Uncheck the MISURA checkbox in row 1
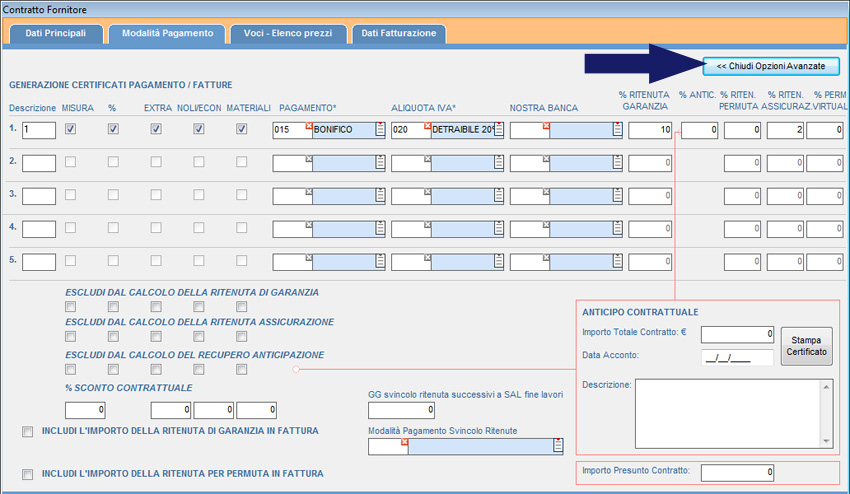The image size is (850, 494). click(69, 129)
